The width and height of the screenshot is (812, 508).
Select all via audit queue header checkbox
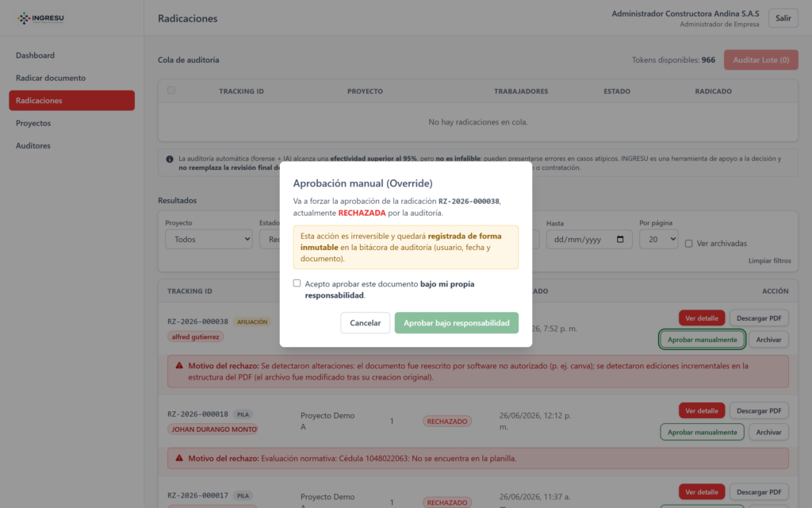tap(171, 90)
